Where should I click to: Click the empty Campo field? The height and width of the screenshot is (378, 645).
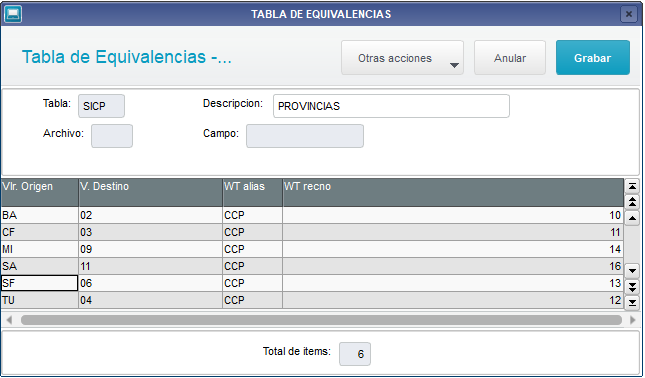[305, 136]
